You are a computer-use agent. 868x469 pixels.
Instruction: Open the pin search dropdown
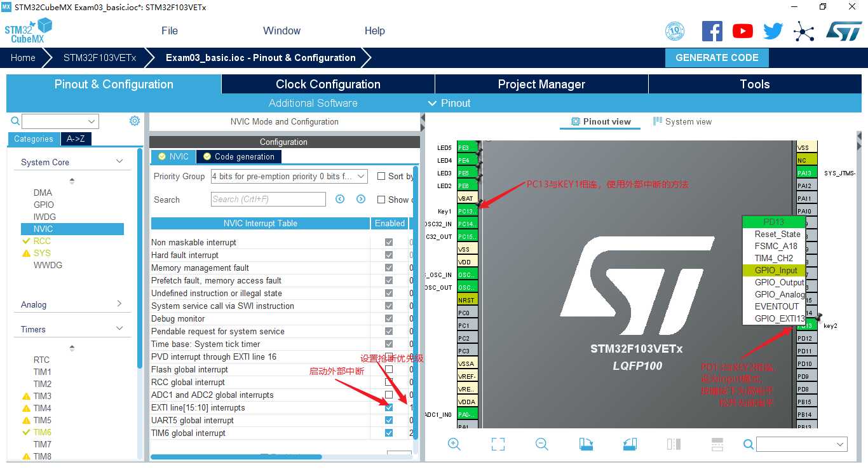click(x=802, y=444)
